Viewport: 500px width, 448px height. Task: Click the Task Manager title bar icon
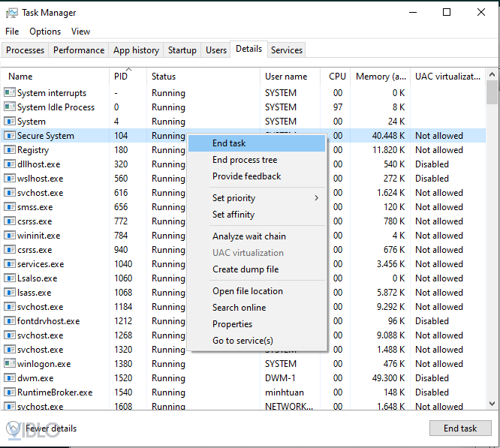(11, 13)
